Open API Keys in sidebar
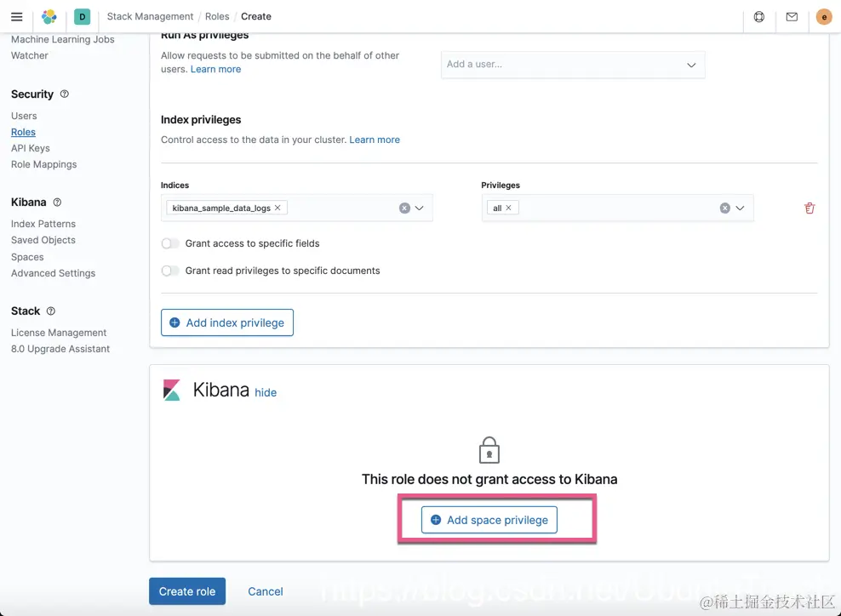This screenshot has height=616, width=841. (x=31, y=148)
